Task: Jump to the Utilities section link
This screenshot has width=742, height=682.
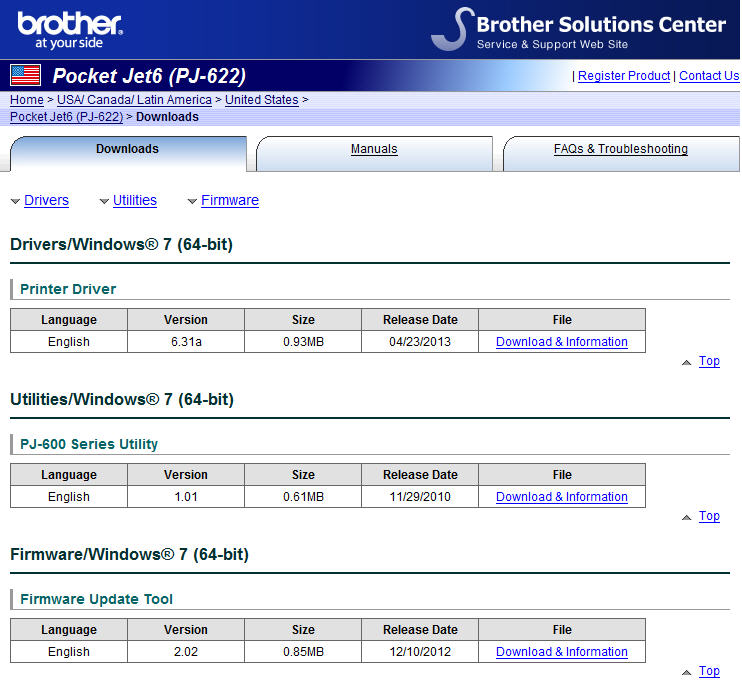Action: tap(134, 201)
